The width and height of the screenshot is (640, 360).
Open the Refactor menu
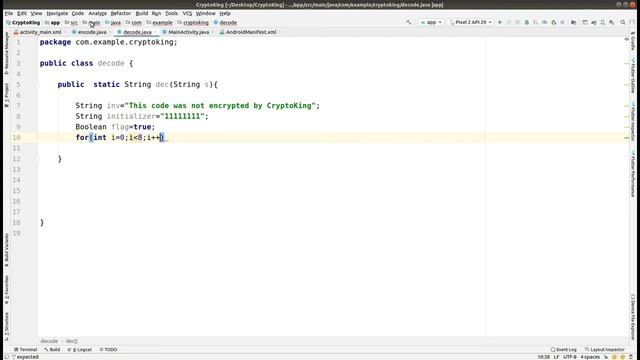pos(121,13)
